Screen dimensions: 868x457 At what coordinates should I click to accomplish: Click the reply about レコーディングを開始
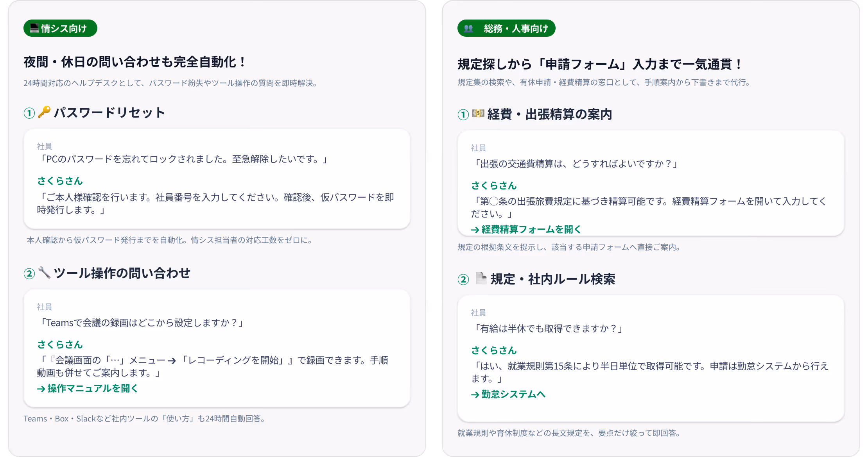click(x=213, y=366)
